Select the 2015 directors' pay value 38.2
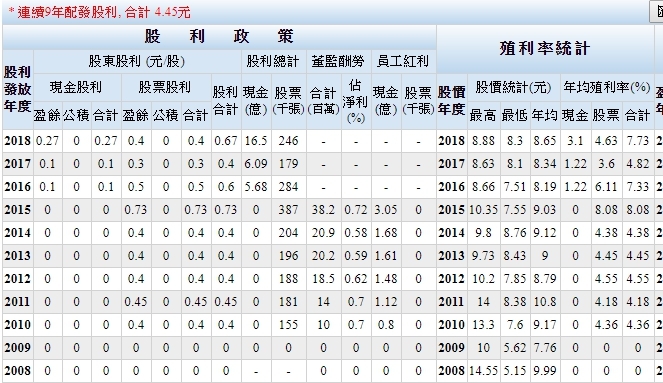Screen dimensions: 663x383 click(323, 210)
